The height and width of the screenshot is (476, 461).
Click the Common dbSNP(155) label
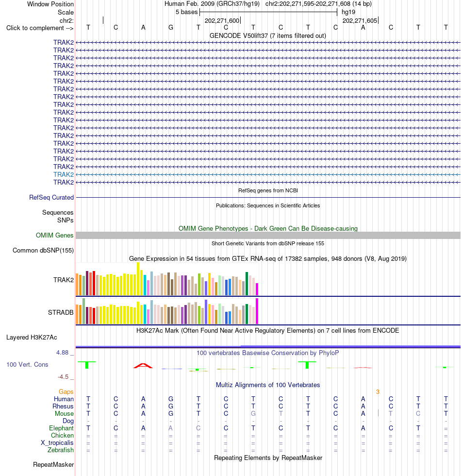(x=43, y=251)
